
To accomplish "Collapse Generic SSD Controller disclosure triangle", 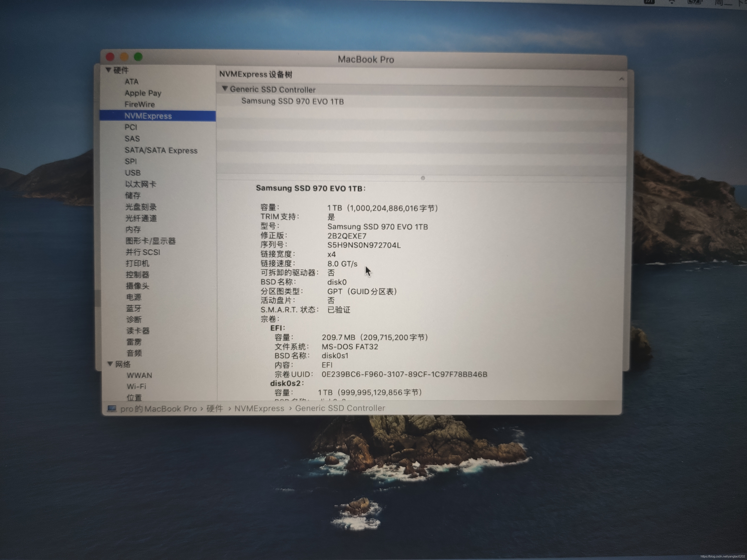I will (x=225, y=88).
